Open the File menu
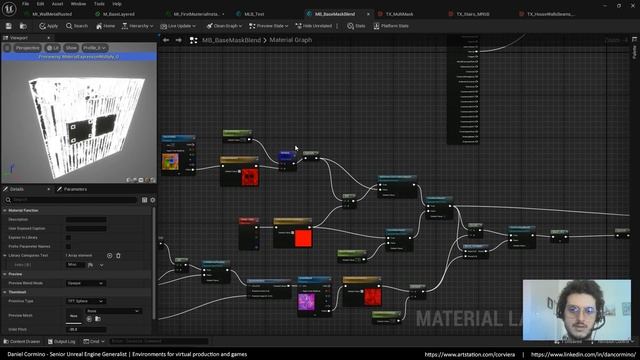Screen dimensions: 640x360 pos(25,4)
